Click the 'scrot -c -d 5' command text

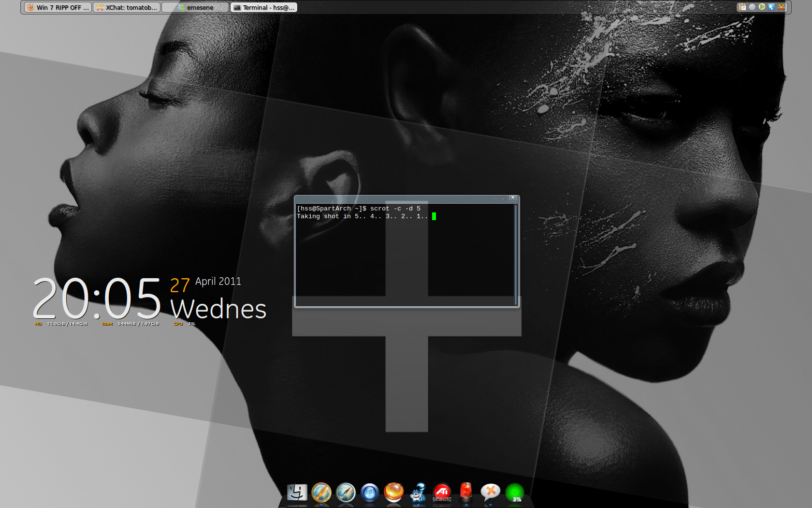[x=395, y=209]
